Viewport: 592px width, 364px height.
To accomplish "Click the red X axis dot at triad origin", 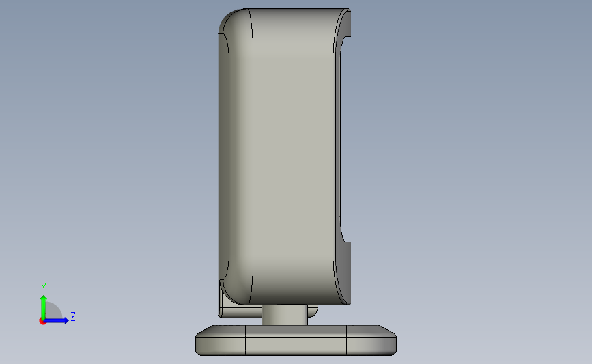I will (x=42, y=322).
